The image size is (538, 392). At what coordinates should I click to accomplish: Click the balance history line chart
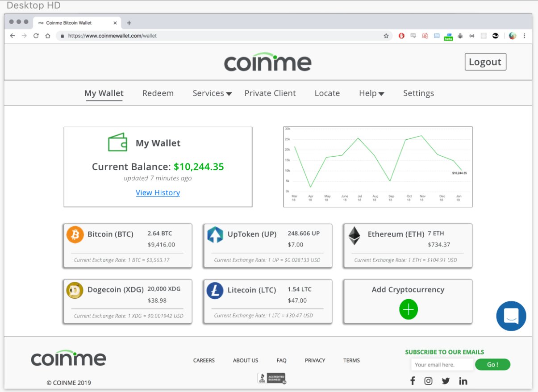pyautogui.click(x=378, y=167)
